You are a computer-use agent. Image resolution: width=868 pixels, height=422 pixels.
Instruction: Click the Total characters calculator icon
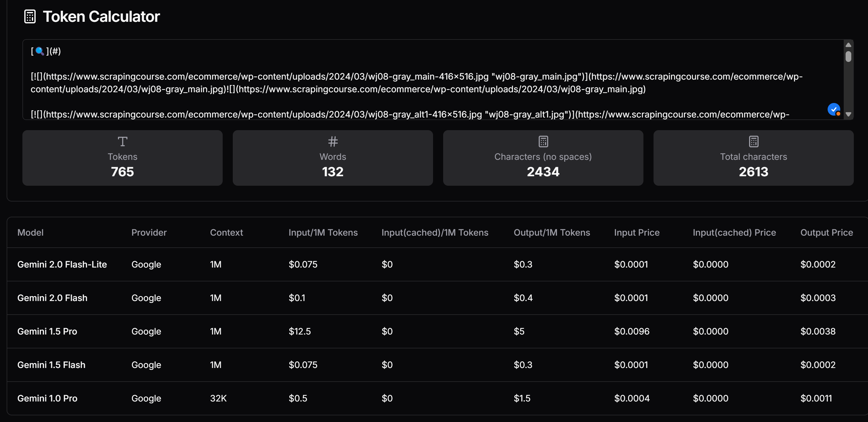click(x=754, y=141)
